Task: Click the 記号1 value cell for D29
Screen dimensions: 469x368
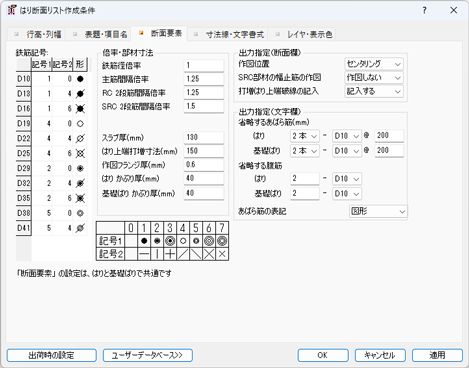Action: click(x=42, y=168)
